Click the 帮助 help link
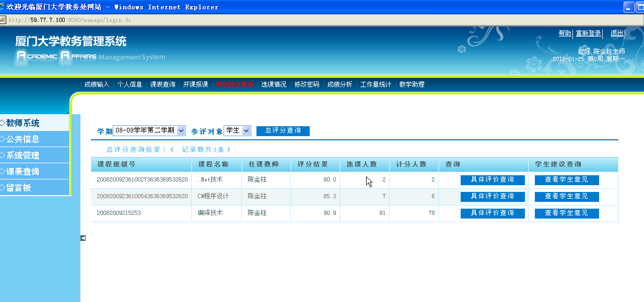This screenshot has height=302, width=644. tap(565, 33)
